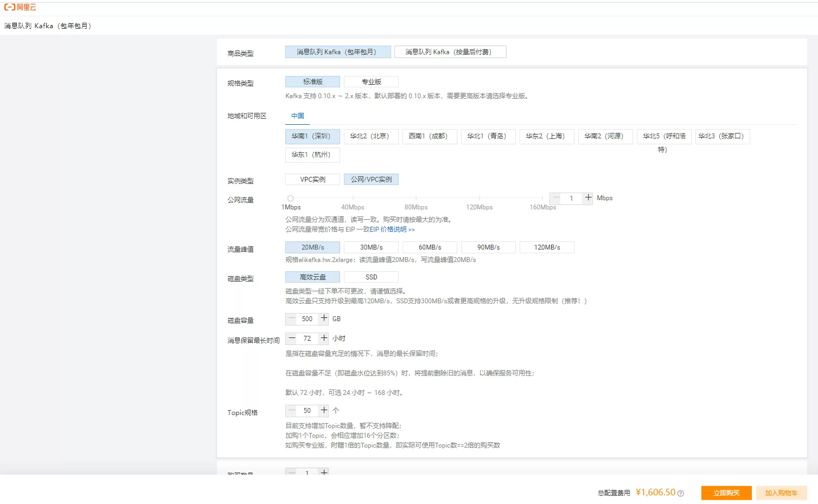Select region 华南2（河源）
Viewport: 818px width, 504px height.
pos(605,136)
